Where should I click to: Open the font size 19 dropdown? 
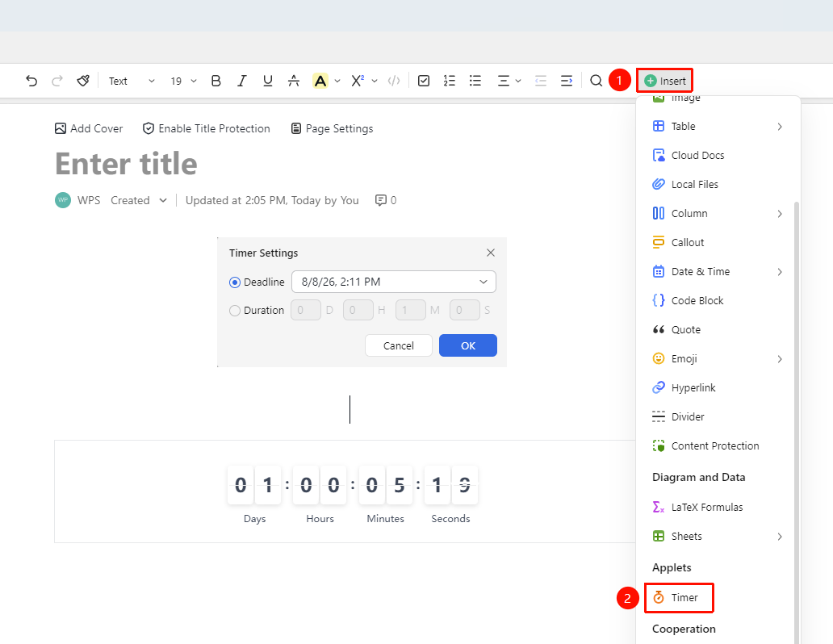(x=183, y=81)
